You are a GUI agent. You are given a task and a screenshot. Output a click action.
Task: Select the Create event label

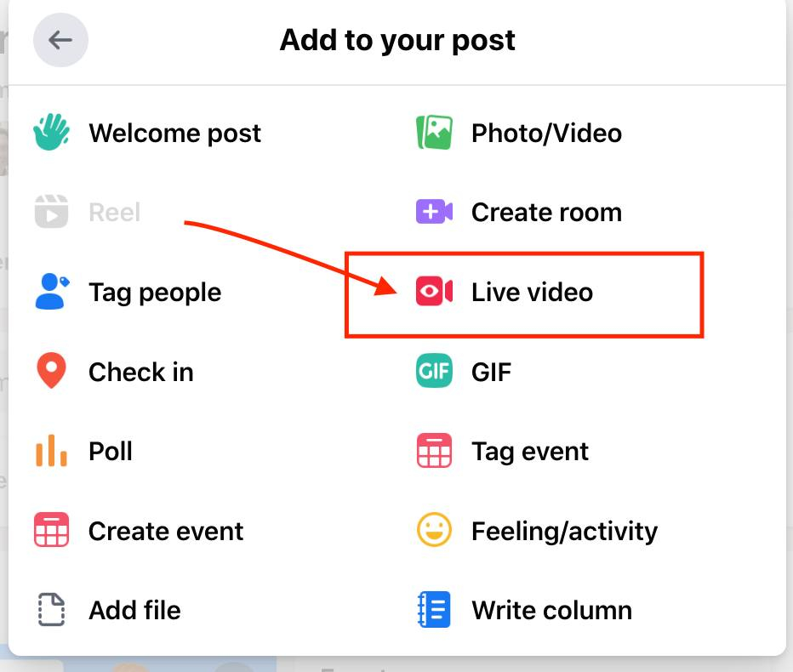pyautogui.click(x=166, y=531)
